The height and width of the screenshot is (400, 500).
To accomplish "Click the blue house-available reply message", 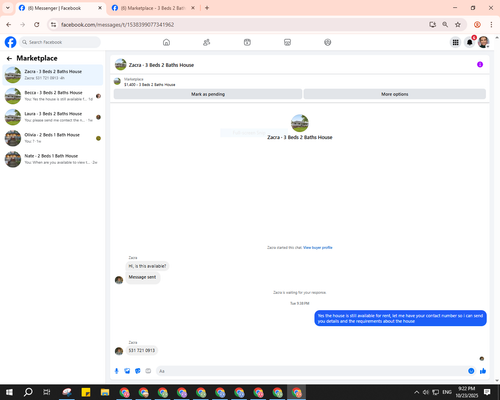I will [x=400, y=318].
